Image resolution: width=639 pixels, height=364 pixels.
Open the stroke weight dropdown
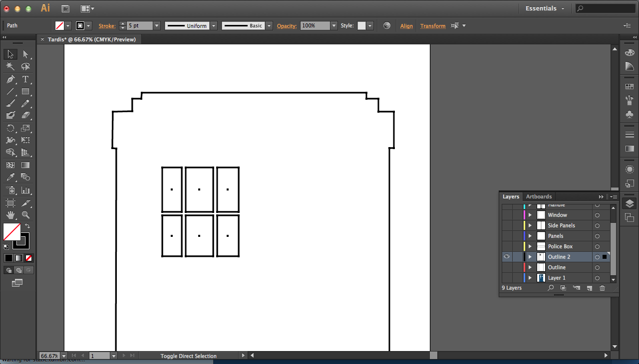[157, 25]
